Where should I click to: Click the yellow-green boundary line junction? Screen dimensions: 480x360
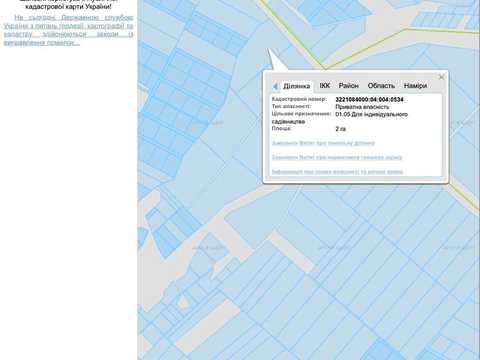[325, 68]
